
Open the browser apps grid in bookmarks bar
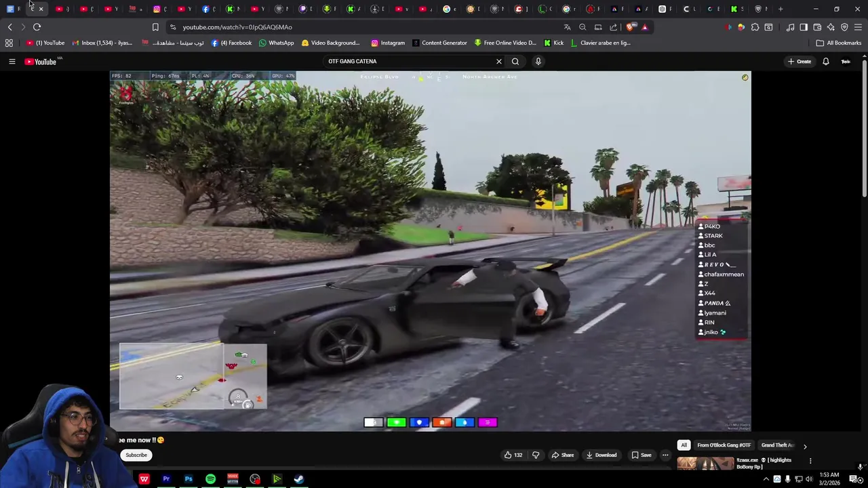tap(9, 43)
